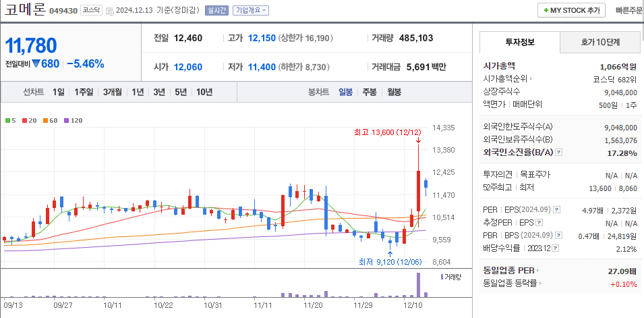Select the 1일 line chart period

[58, 92]
